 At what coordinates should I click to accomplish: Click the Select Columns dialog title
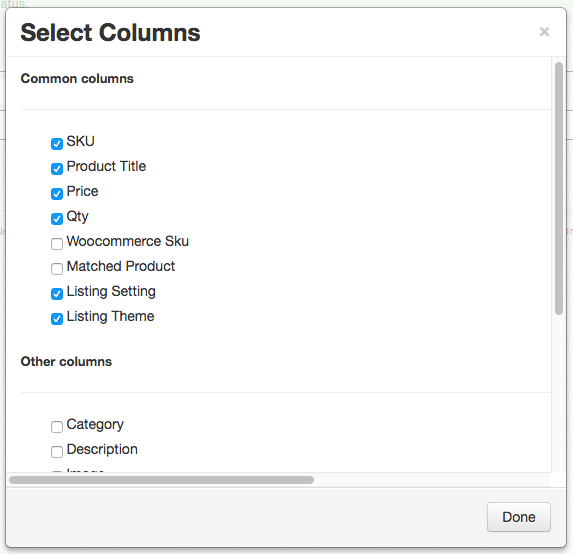click(110, 33)
